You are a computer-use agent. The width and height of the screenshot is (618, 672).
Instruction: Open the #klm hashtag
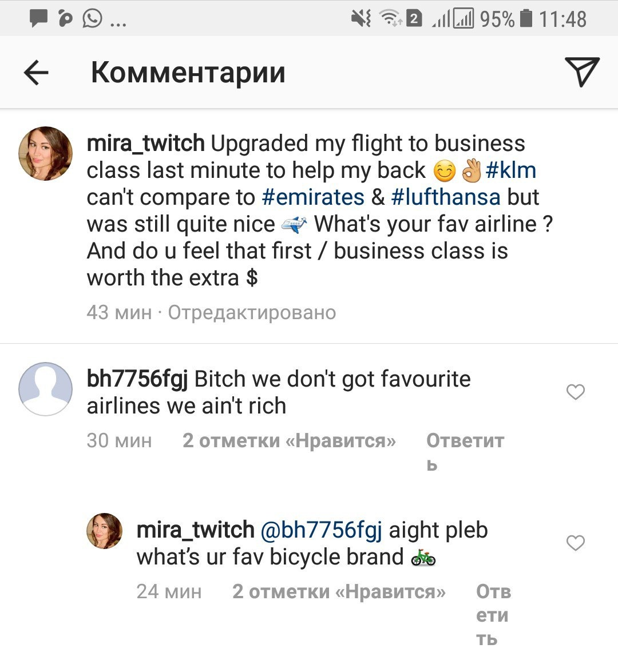(x=510, y=170)
